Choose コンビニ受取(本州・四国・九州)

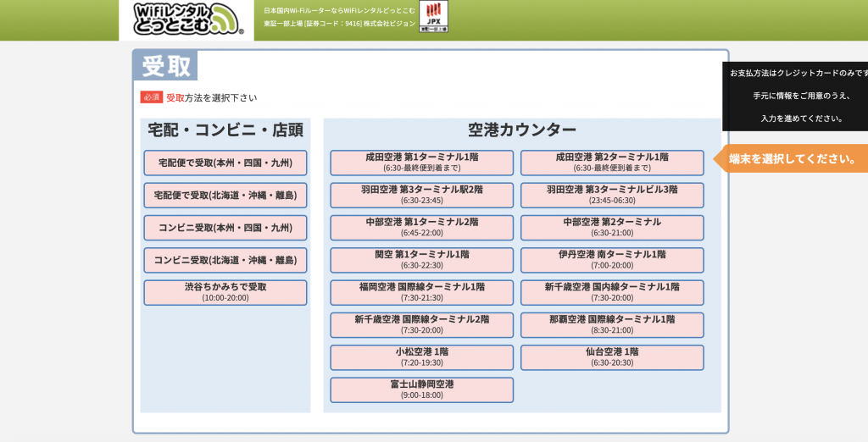click(x=225, y=228)
